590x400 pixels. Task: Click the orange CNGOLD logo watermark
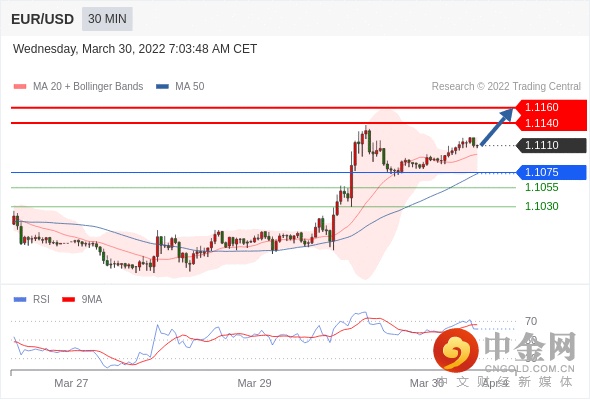click(x=456, y=350)
